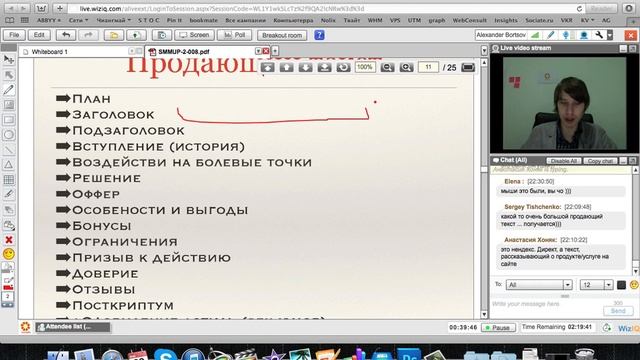Image resolution: width=640 pixels, height=360 pixels.
Task: Rotate the PDF page
Action: (343, 67)
